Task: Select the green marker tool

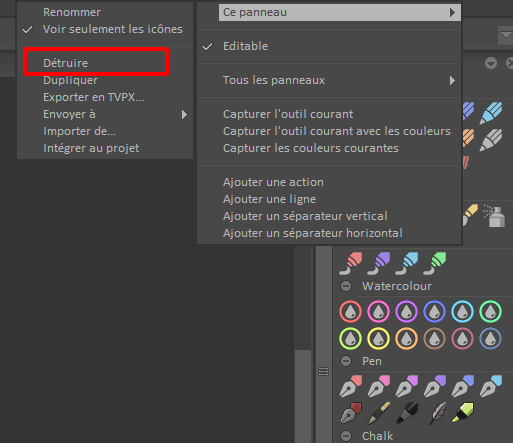Action: 435,263
